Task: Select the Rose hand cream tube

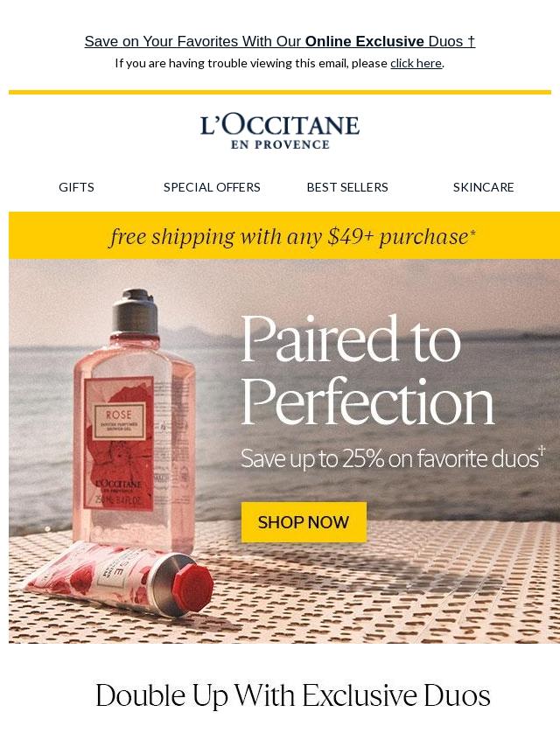Action: [x=119, y=577]
